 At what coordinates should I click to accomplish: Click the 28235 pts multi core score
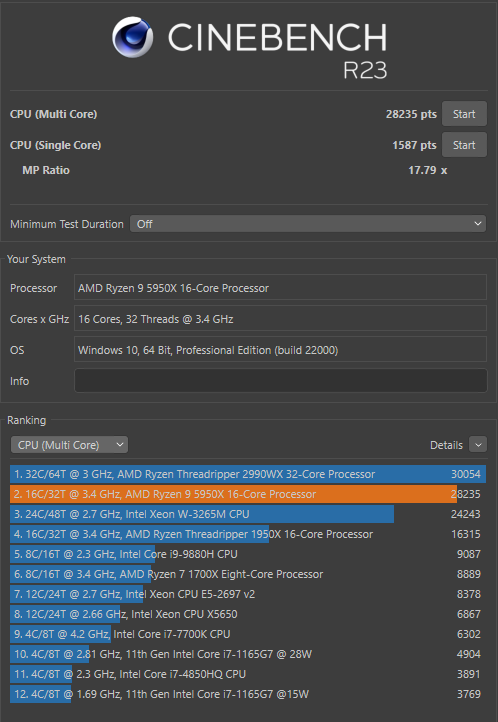[411, 114]
